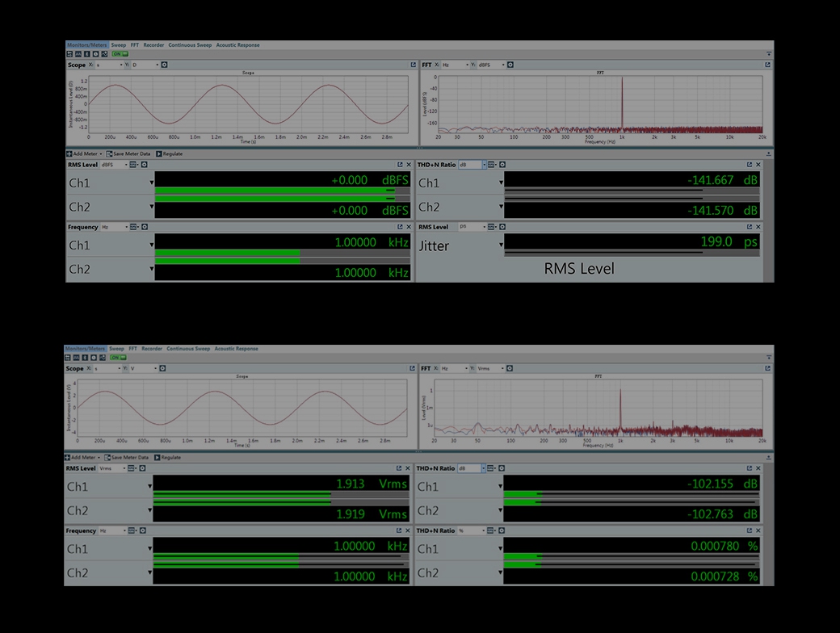The image size is (840, 633).
Task: Click Add Meter in top window
Action: coord(85,153)
